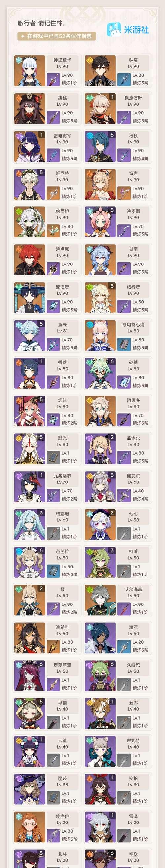The image size is (165, 868).
Task: Select 班尼特 character portrait
Action: tap(29, 184)
